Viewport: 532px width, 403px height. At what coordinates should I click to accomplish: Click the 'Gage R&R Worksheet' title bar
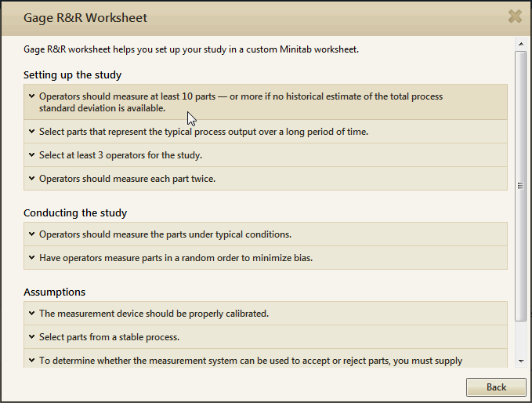235,17
